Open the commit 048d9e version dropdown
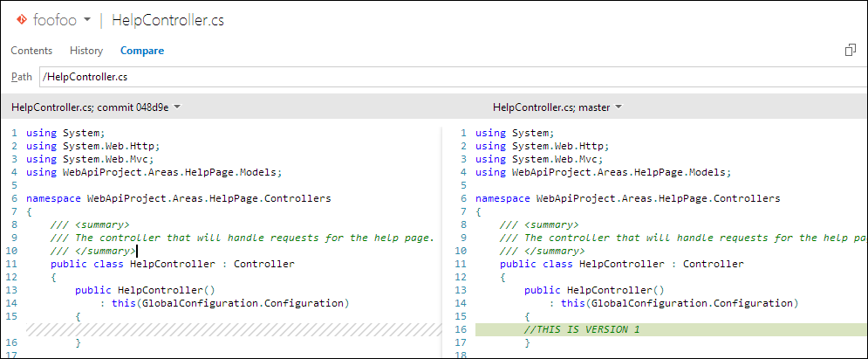The height and width of the screenshot is (359, 868). click(x=95, y=107)
